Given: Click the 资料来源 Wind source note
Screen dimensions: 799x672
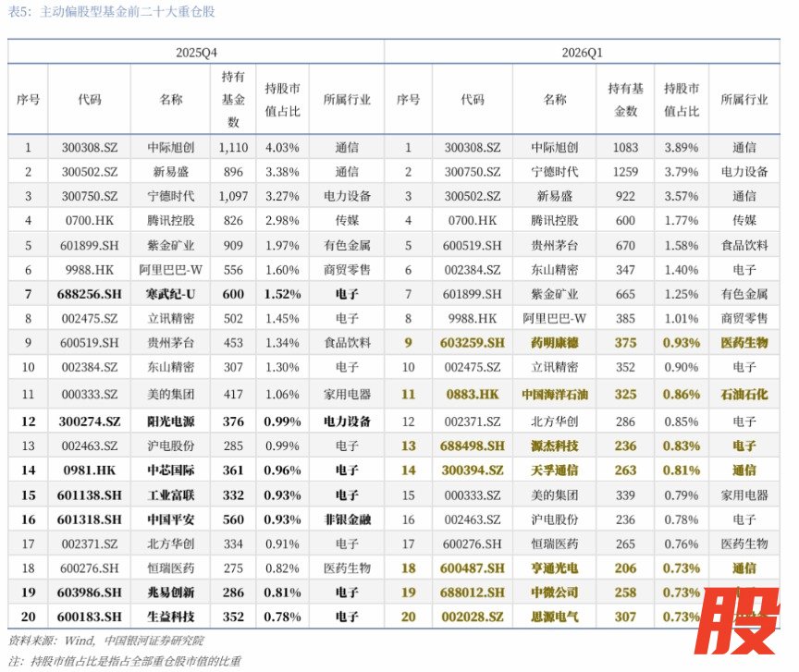Looking at the screenshot, I should coord(106,641).
